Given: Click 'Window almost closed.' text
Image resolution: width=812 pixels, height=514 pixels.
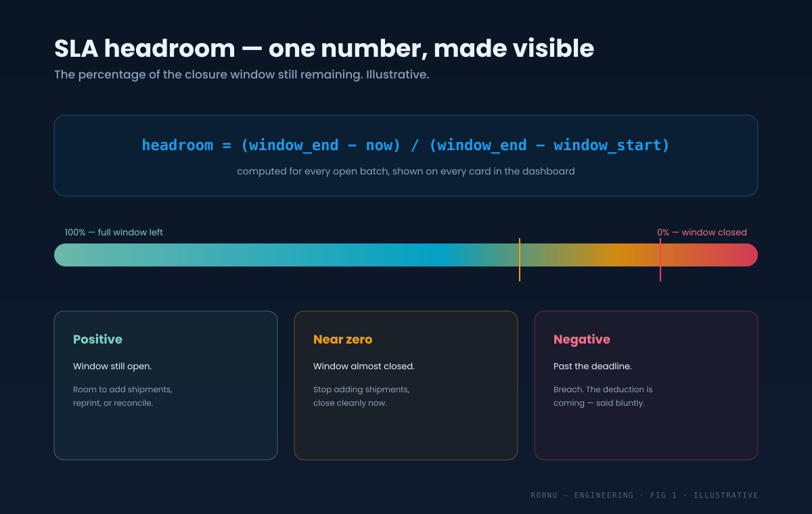Looking at the screenshot, I should (x=364, y=366).
